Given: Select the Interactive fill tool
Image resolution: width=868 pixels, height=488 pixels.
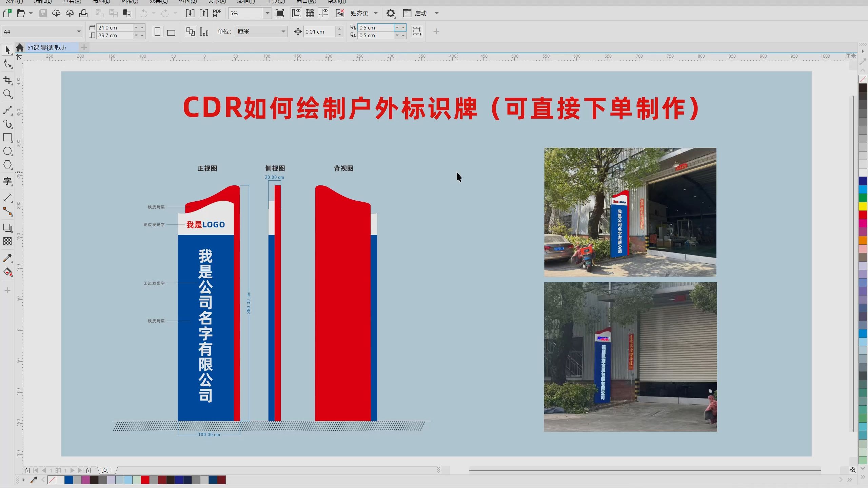Looking at the screenshot, I should pyautogui.click(x=7, y=272).
